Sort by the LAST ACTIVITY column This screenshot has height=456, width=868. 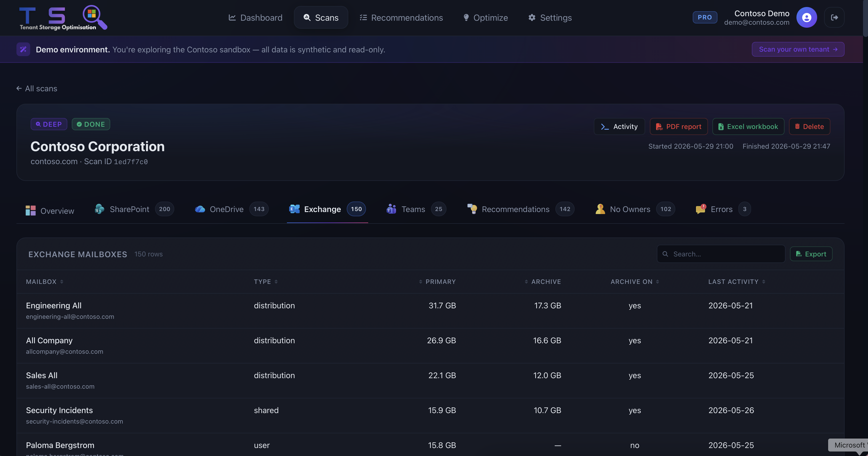point(737,282)
